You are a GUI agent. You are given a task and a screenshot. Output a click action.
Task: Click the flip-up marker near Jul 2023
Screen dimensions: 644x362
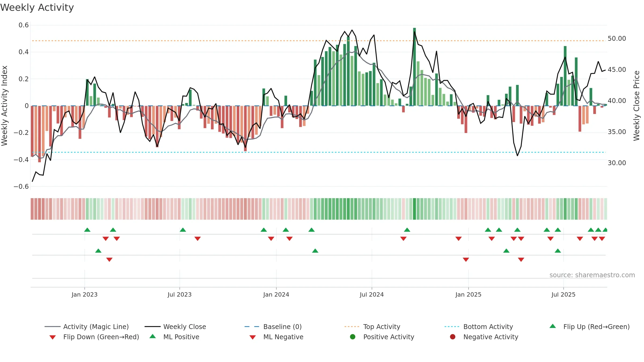tap(183, 230)
